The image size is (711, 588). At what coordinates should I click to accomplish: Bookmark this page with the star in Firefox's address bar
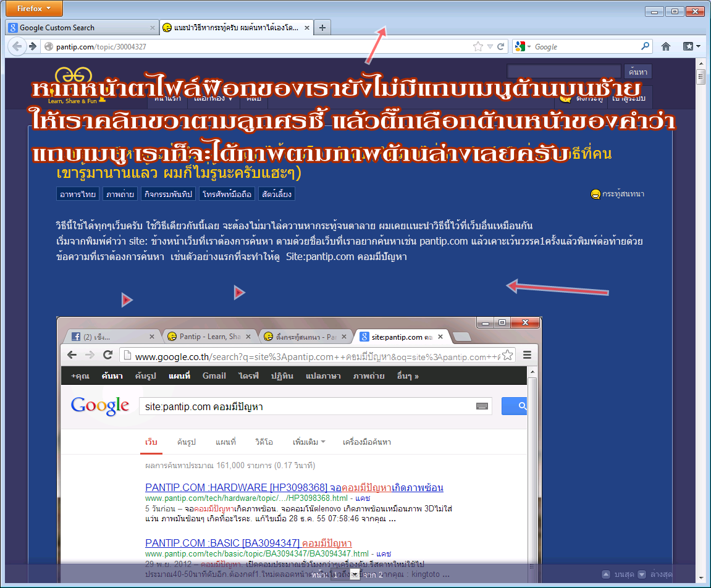(x=478, y=46)
